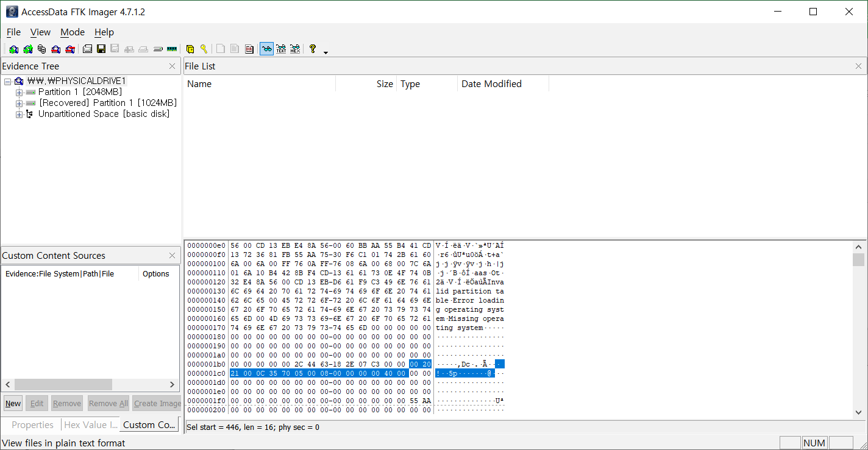Collapse the PHYSICALDRIVE1 root node

(x=8, y=81)
